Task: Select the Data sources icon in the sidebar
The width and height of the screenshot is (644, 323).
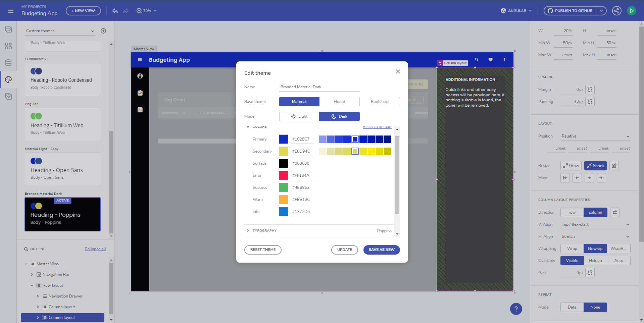Action: (x=8, y=63)
